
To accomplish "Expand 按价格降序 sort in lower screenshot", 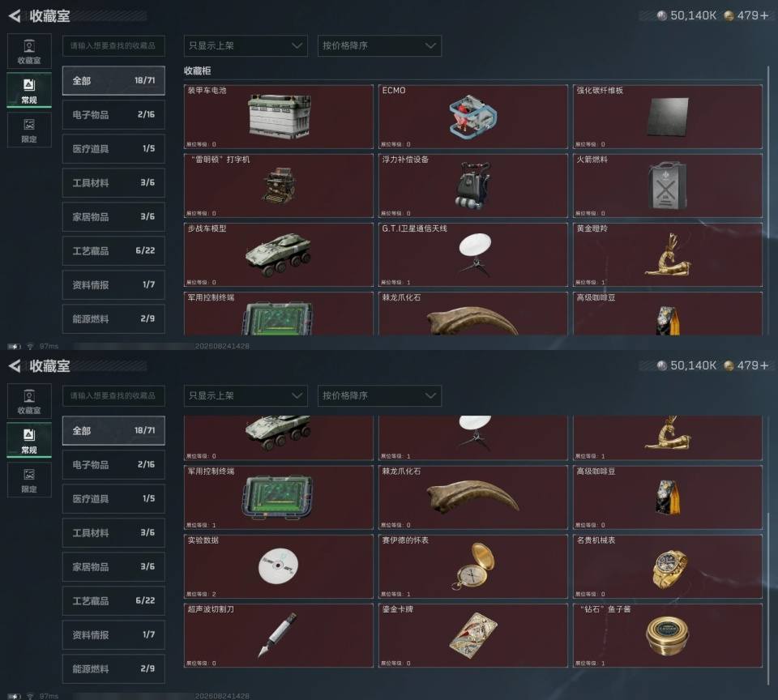I will click(x=379, y=396).
